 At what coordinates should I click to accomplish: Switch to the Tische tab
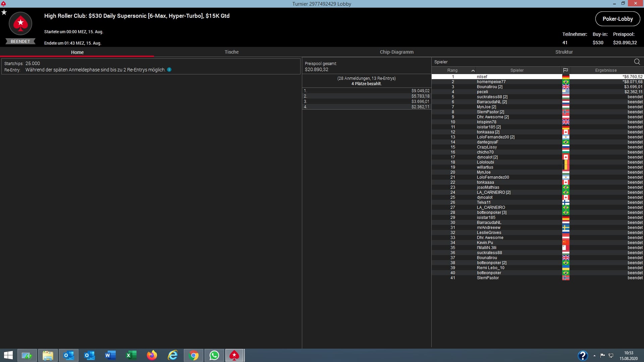point(231,52)
